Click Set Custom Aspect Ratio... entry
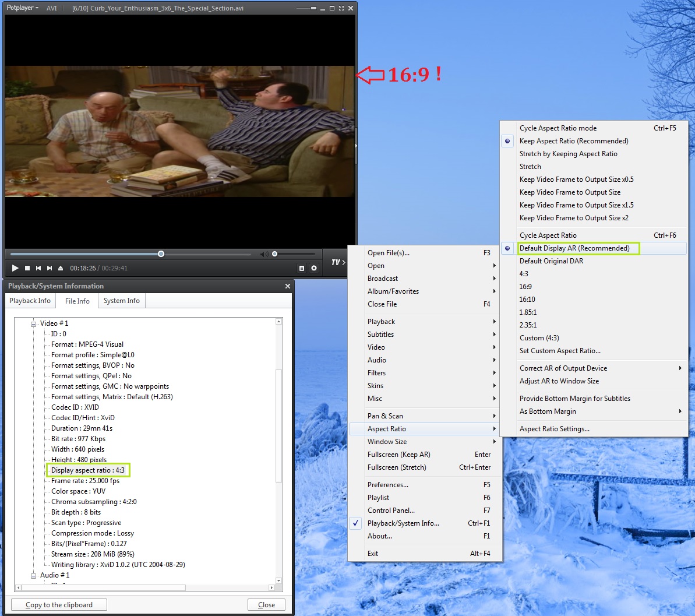Image resolution: width=695 pixels, height=616 pixels. tap(594, 351)
